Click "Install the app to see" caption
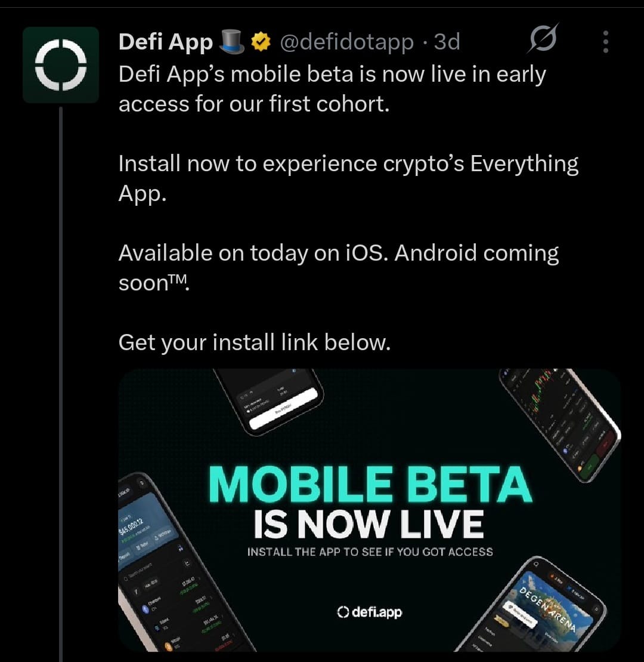This screenshot has width=644, height=662. tap(370, 552)
